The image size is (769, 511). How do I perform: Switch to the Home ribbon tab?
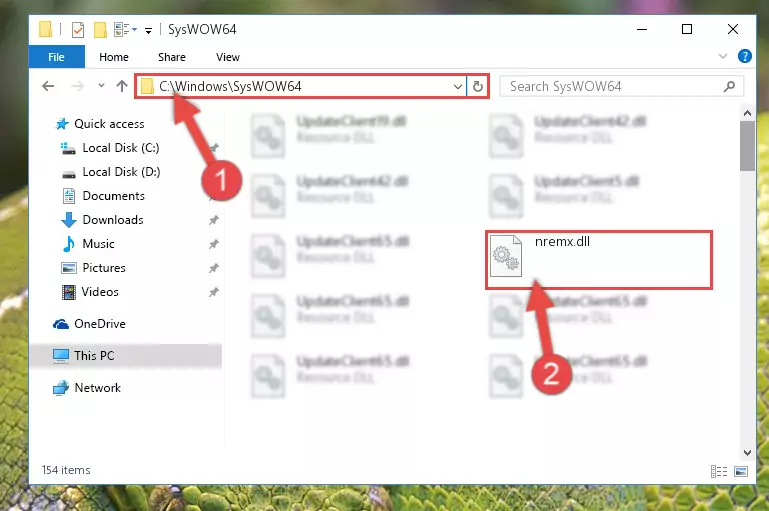click(x=114, y=57)
